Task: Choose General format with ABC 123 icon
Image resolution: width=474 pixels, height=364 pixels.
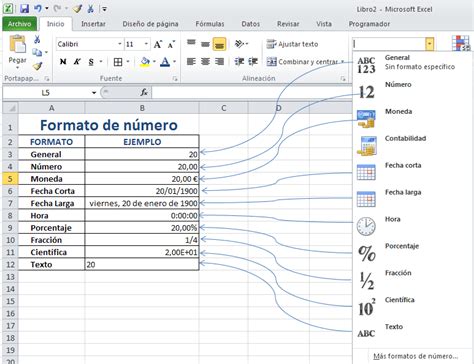Action: pyautogui.click(x=412, y=65)
